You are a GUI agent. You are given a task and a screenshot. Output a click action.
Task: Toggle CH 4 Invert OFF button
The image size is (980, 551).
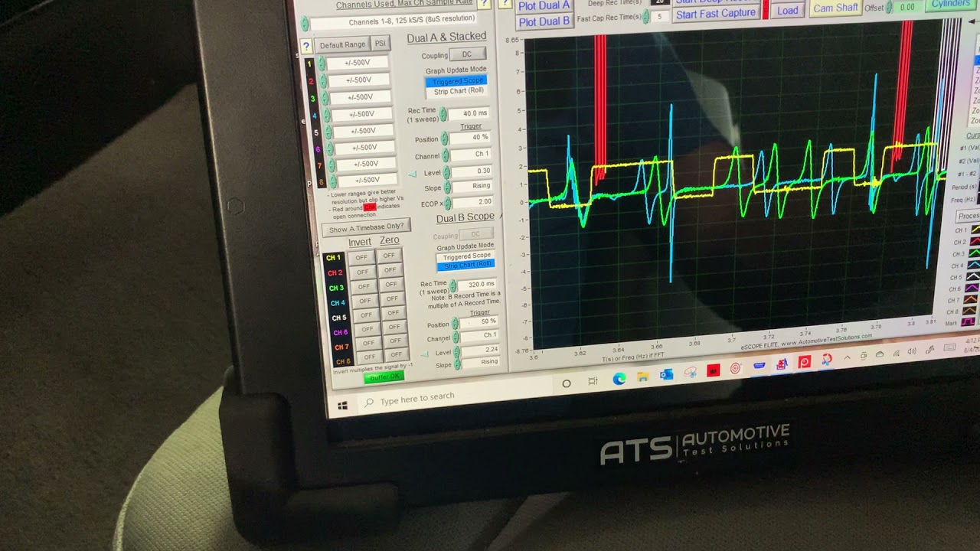click(x=364, y=302)
